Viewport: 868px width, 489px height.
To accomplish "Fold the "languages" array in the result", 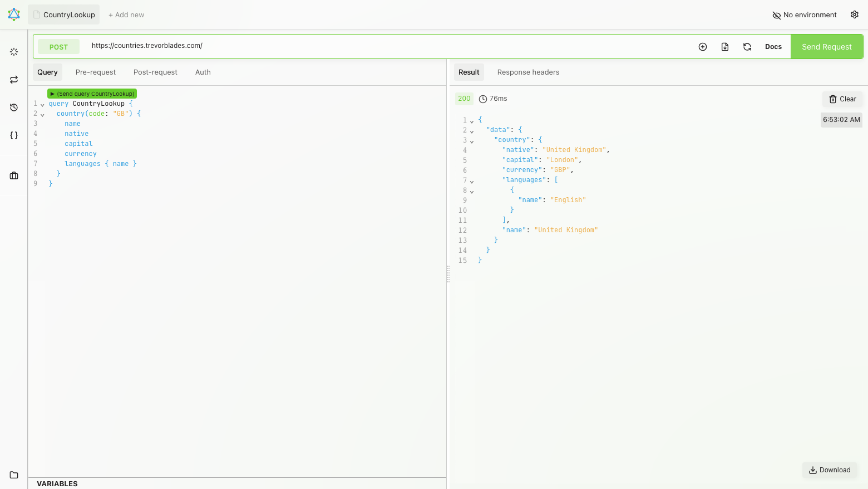I will [472, 182].
